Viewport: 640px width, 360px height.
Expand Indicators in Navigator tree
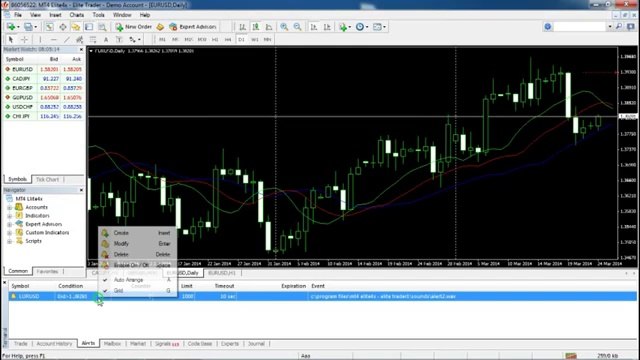[9, 216]
